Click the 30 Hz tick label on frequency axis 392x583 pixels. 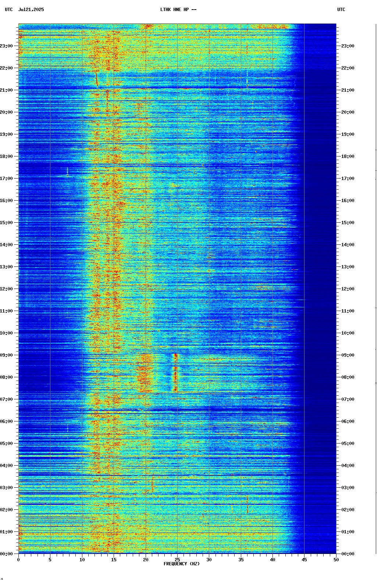[x=209, y=560]
